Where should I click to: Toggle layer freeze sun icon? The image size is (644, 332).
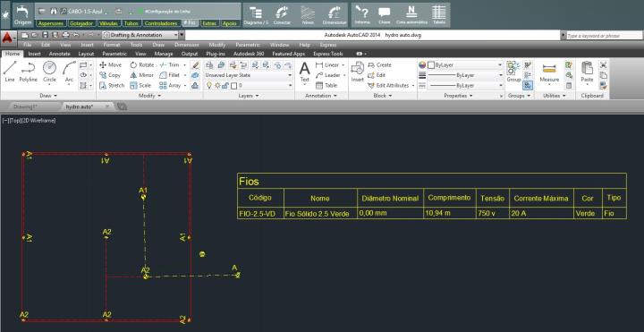(217, 86)
